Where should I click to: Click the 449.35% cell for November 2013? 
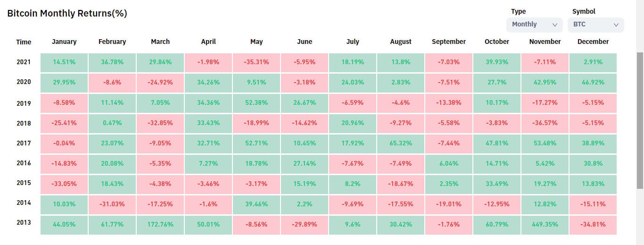point(545,225)
